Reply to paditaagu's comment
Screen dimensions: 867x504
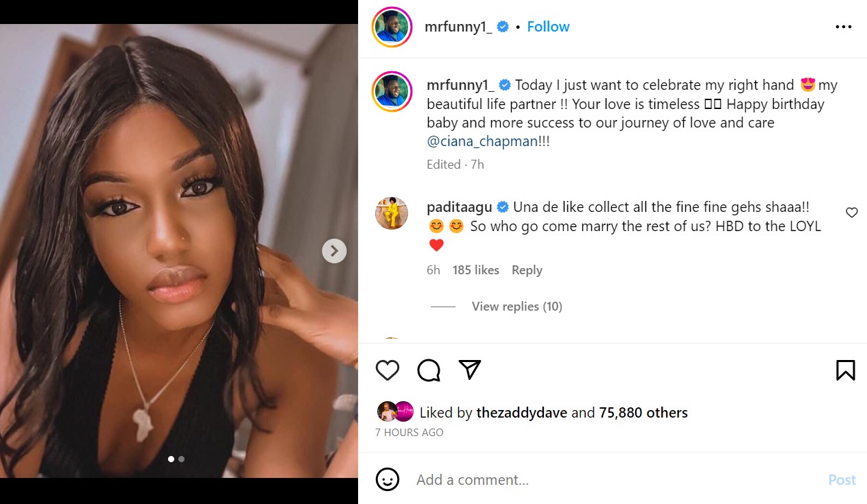[x=527, y=270]
